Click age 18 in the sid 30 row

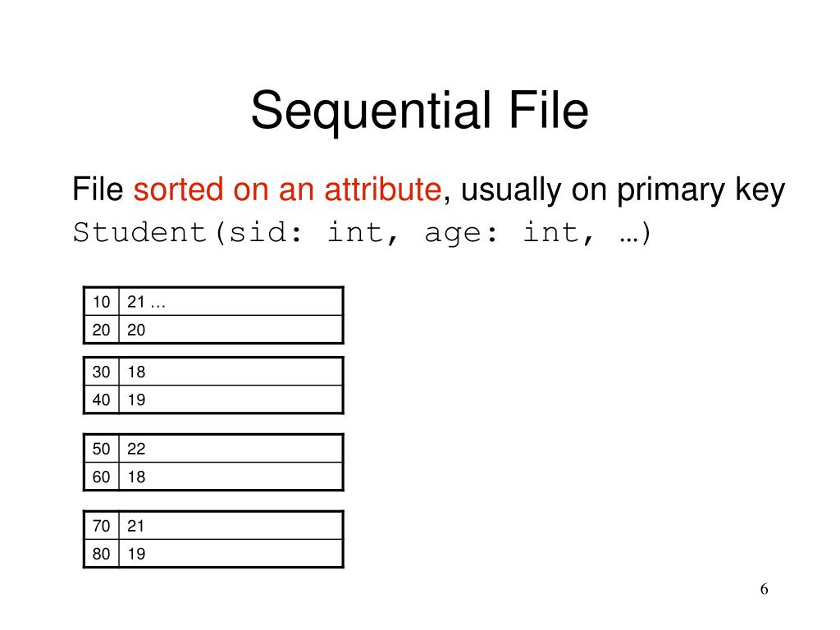tap(136, 372)
